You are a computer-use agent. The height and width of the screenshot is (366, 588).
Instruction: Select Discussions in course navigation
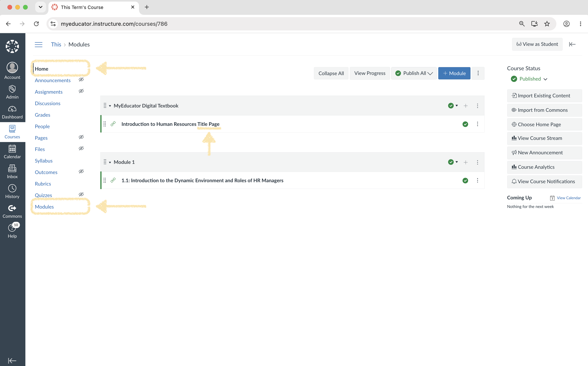click(47, 103)
